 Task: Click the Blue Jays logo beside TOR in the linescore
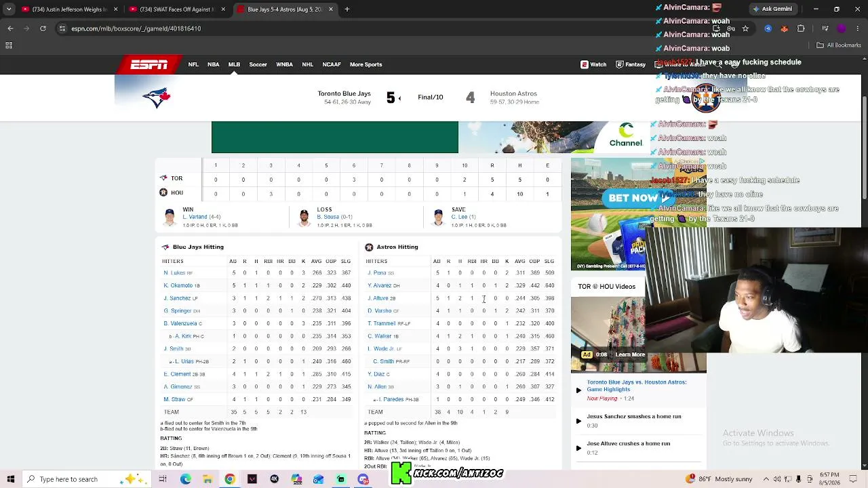(x=163, y=178)
